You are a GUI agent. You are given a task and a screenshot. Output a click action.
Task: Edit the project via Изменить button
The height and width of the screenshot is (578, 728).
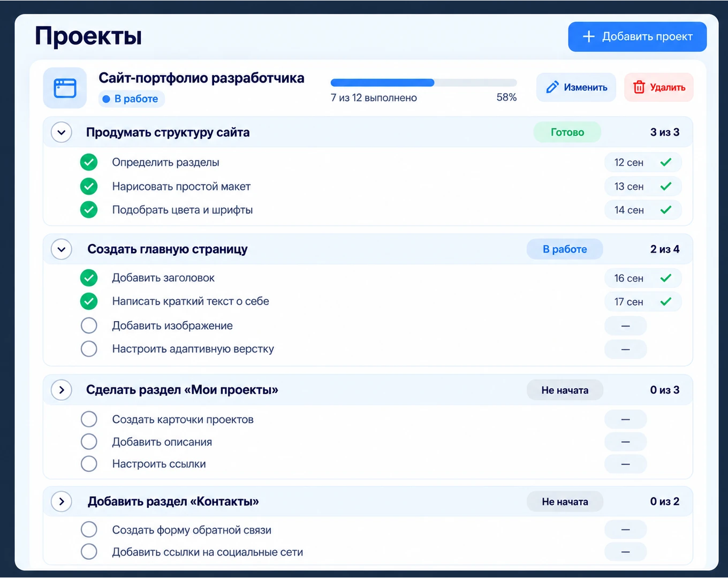click(577, 87)
